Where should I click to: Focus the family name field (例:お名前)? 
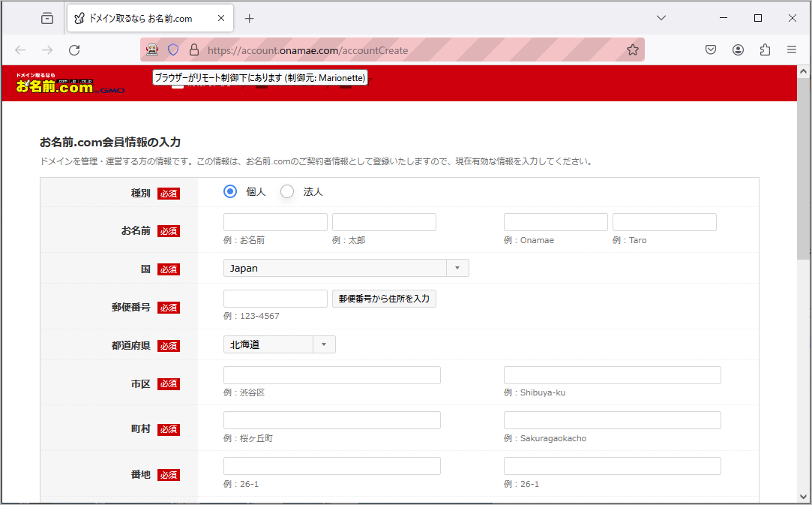pyautogui.click(x=275, y=222)
